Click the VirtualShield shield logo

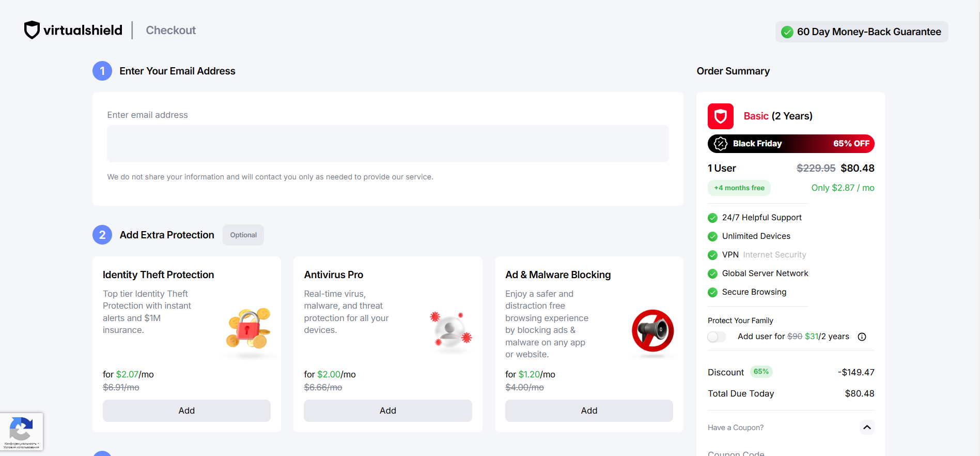(x=32, y=30)
